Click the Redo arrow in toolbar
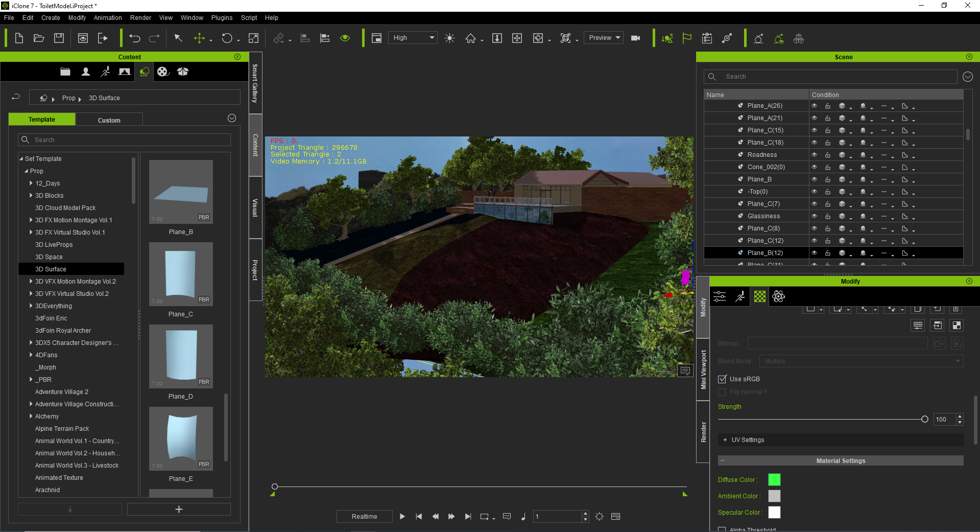The width and height of the screenshot is (980, 532). coord(154,38)
